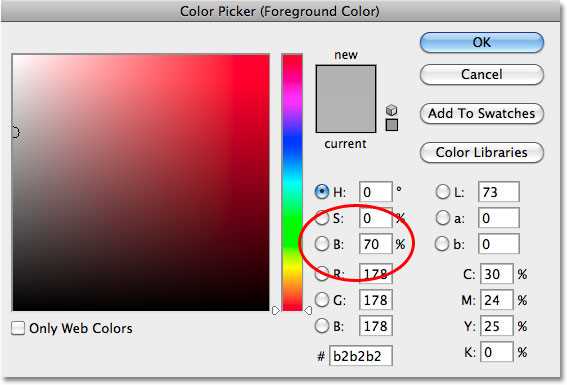567x385 pixels.
Task: Enable the Only Web Colors checkbox
Action: coord(18,328)
